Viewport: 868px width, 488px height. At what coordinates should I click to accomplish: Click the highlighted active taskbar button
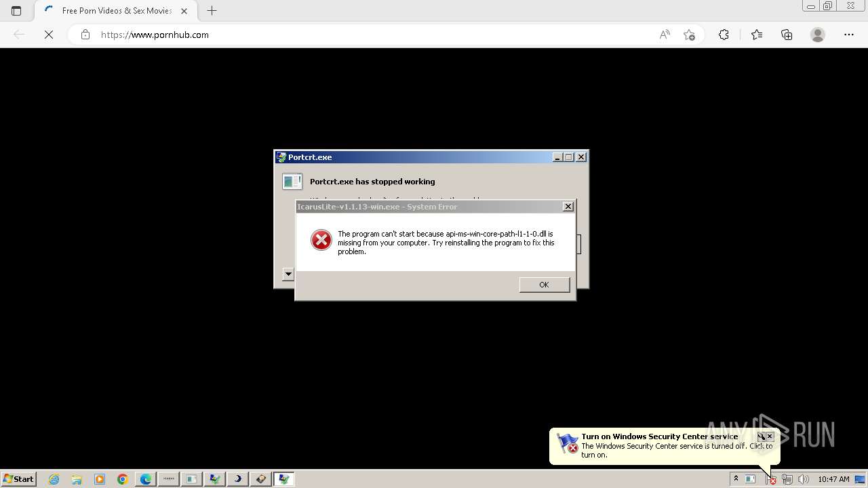click(x=283, y=479)
